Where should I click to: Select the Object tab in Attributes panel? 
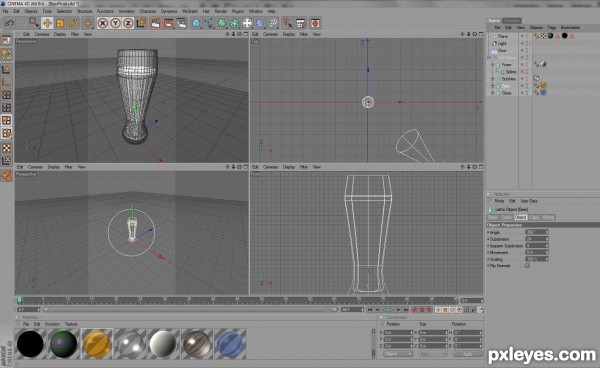[520, 217]
